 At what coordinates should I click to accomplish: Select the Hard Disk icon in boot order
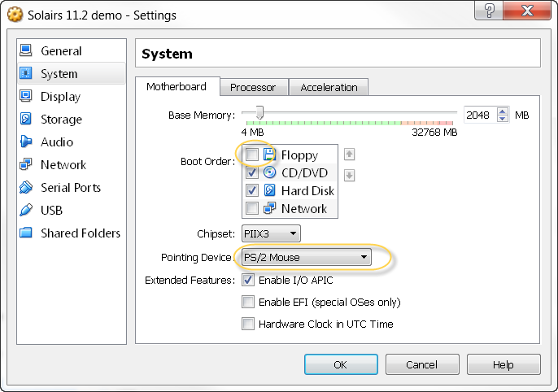(x=269, y=190)
